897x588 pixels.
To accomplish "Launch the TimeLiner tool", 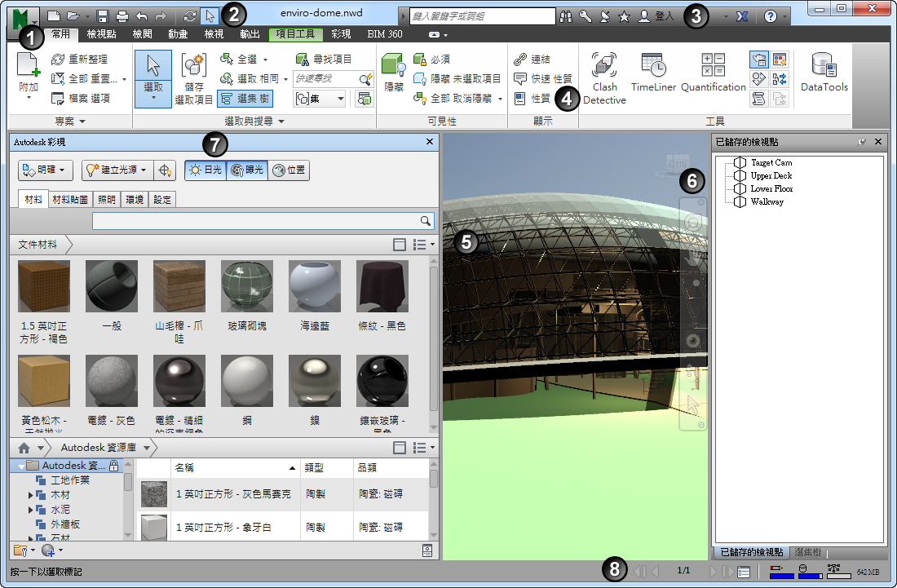I will (653, 67).
